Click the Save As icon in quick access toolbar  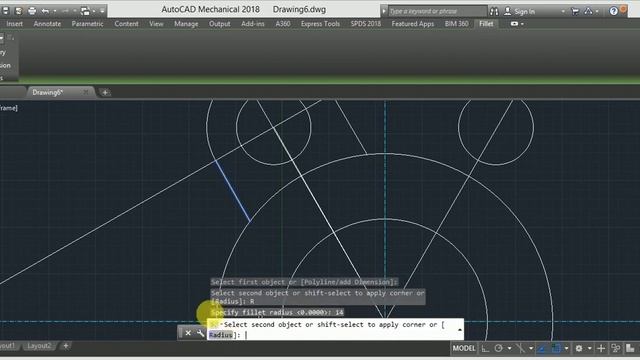18,11
